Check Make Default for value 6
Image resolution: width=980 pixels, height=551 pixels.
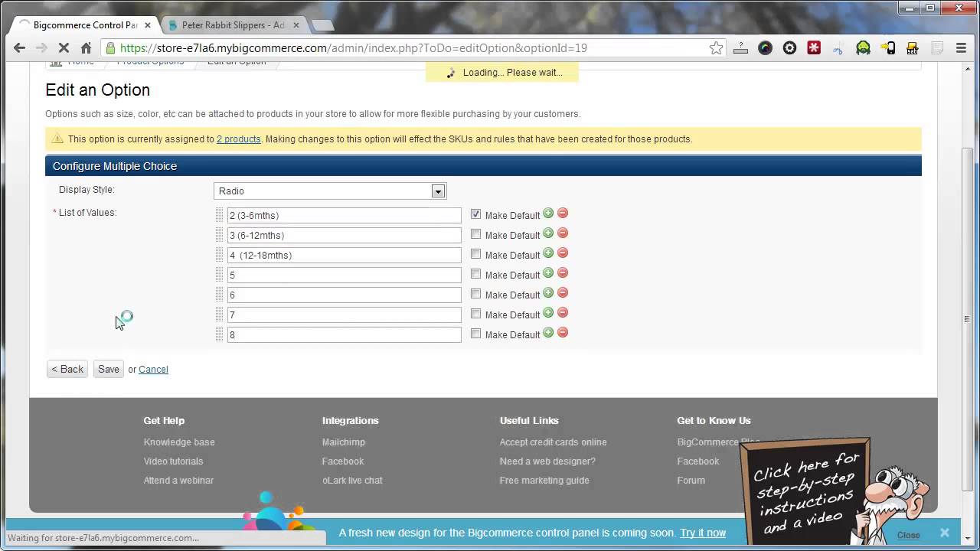click(x=475, y=294)
